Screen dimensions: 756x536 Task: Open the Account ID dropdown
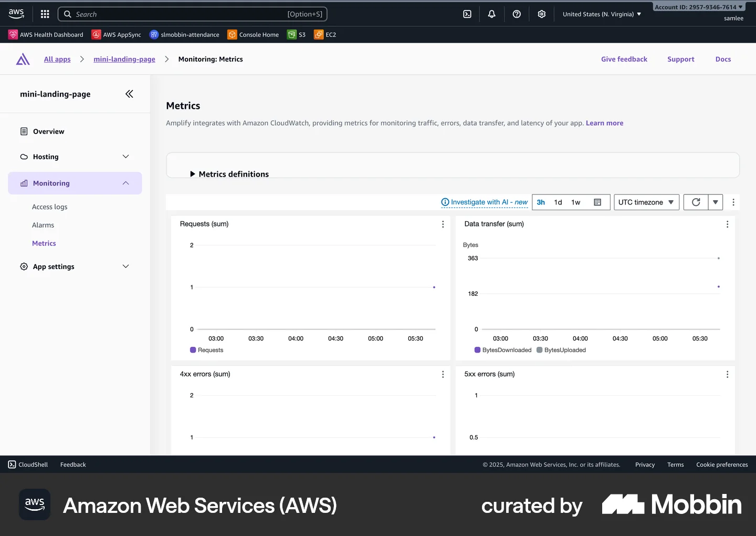pyautogui.click(x=698, y=7)
